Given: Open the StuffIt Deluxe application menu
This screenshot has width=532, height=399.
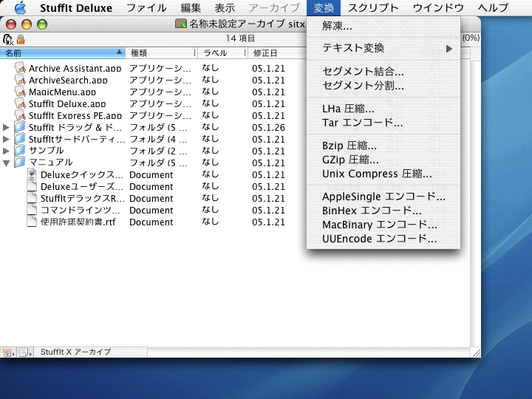Looking at the screenshot, I should point(76,8).
